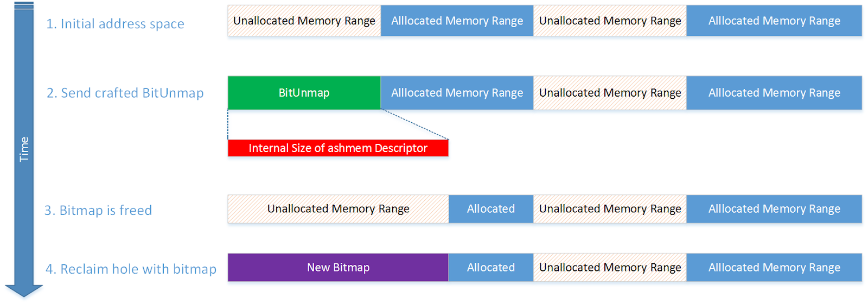Select the wide leftmost Unallocated block in step 3 row
The width and height of the screenshot is (868, 304).
click(338, 209)
